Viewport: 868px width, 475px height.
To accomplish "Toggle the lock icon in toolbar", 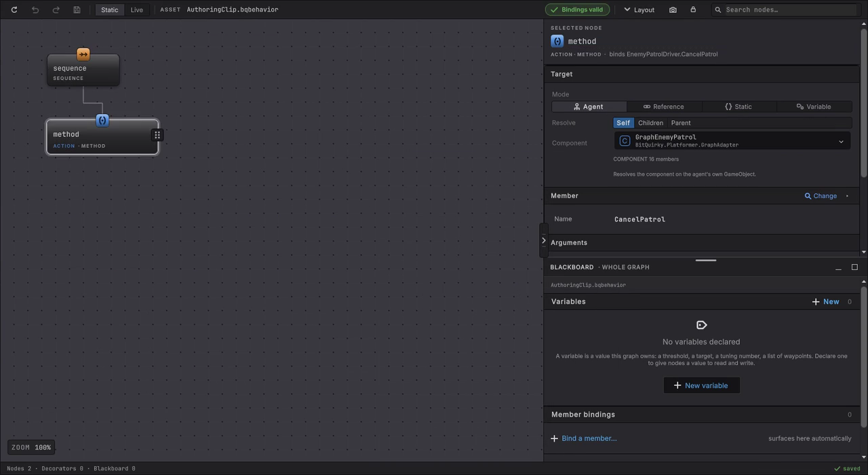I will pos(693,9).
